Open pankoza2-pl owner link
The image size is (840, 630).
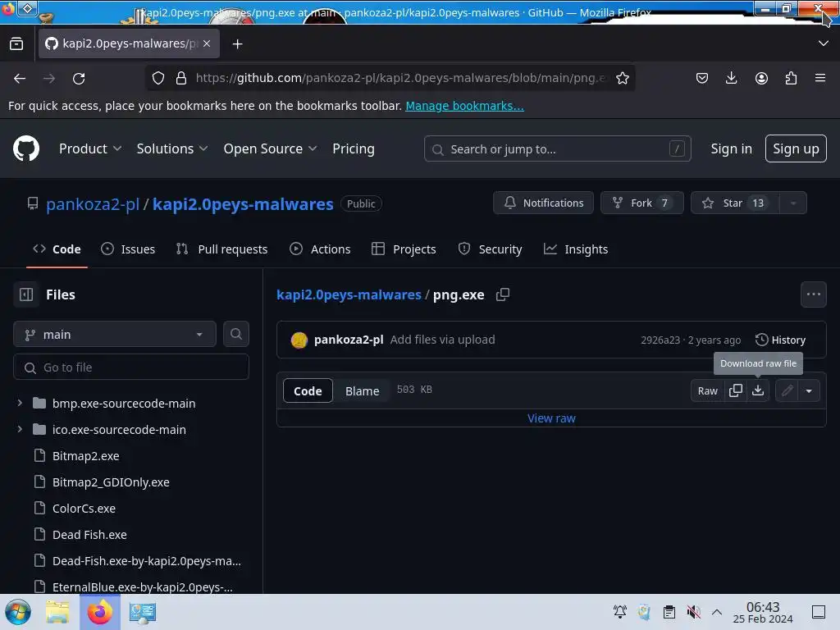93,203
